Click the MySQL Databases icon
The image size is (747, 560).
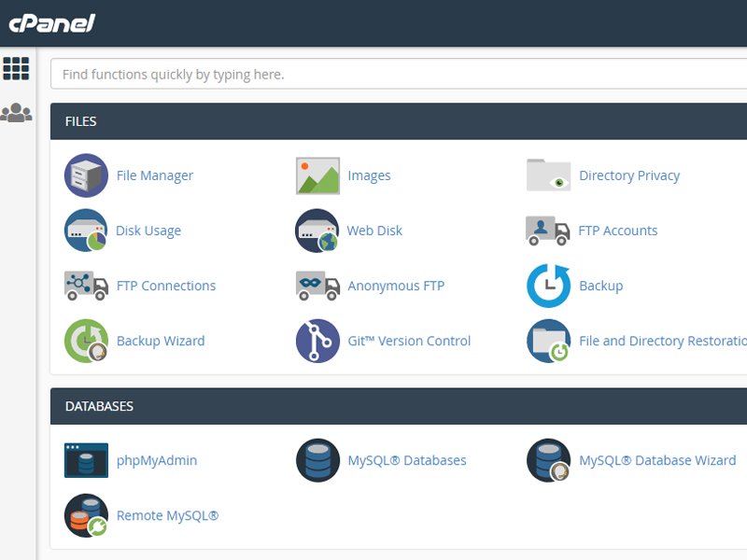tap(317, 460)
